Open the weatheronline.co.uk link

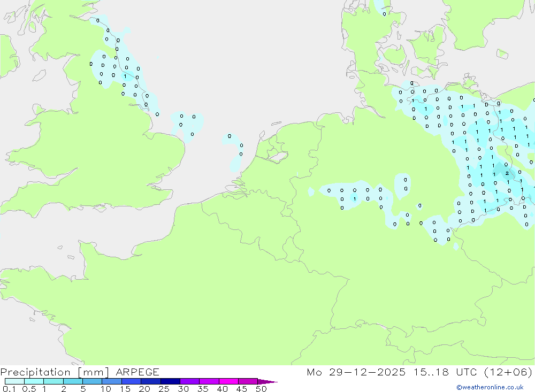(x=490, y=387)
